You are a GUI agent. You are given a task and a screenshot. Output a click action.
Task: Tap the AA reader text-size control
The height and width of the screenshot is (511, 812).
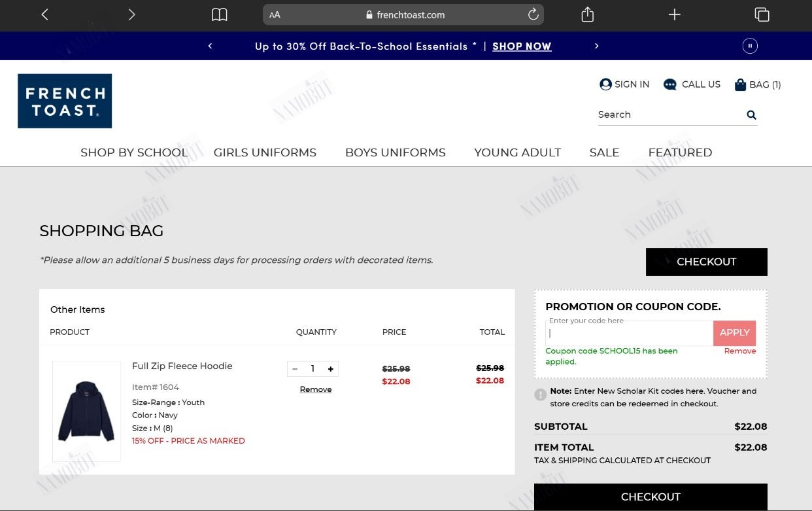275,15
